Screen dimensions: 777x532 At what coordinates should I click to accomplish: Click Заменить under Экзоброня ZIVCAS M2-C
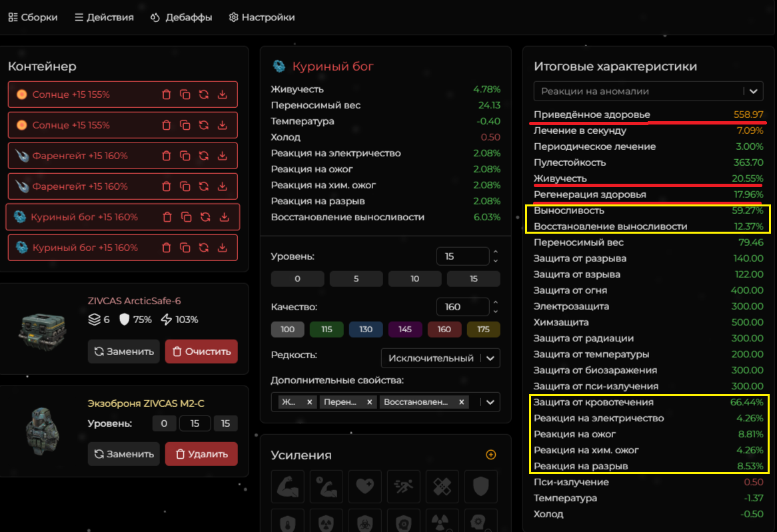tap(123, 454)
